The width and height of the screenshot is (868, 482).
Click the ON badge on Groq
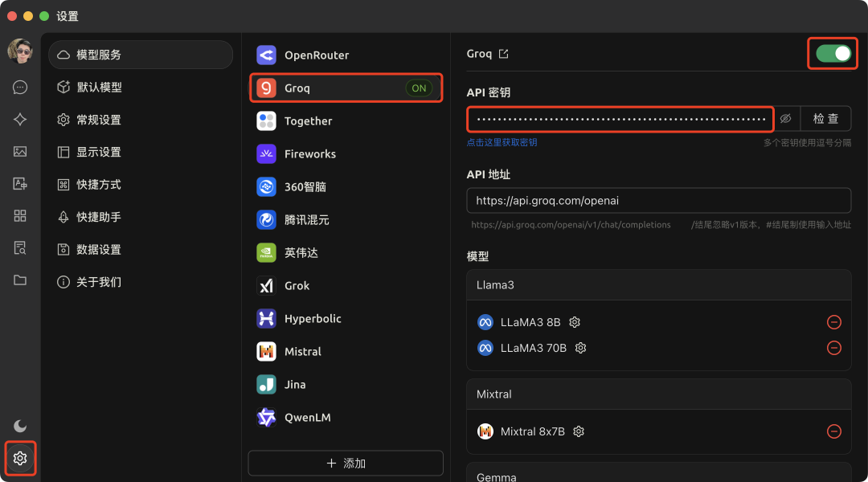click(x=419, y=88)
